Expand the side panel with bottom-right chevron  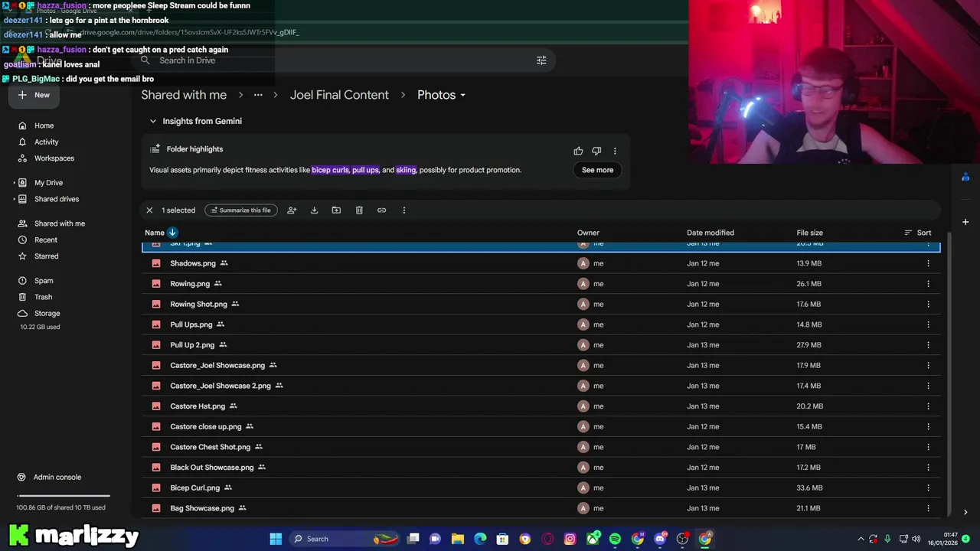tap(965, 512)
